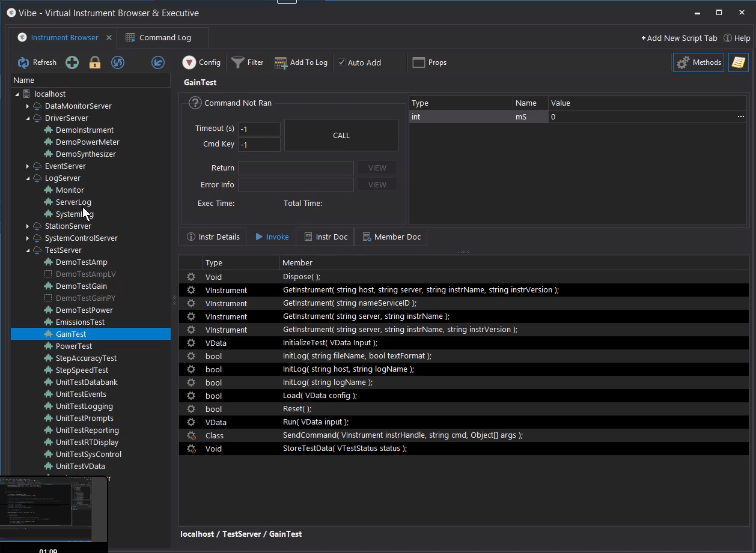
Task: Click the yellow notebook icon beside Methods
Action: 738,62
